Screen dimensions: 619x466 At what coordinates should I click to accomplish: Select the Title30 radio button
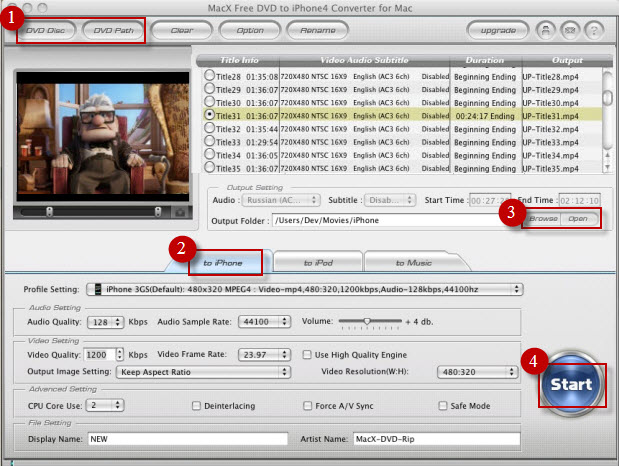pos(210,101)
